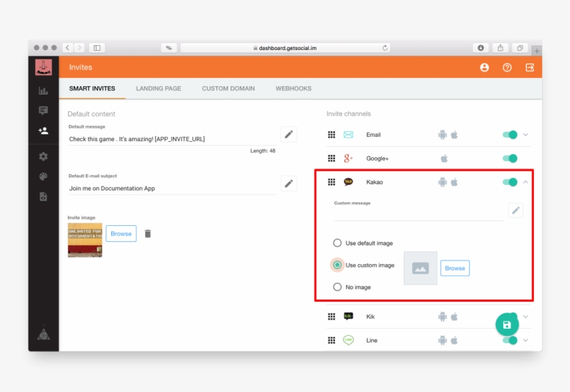The height and width of the screenshot is (392, 570).
Task: Click the logout icon in header
Action: pyautogui.click(x=530, y=67)
